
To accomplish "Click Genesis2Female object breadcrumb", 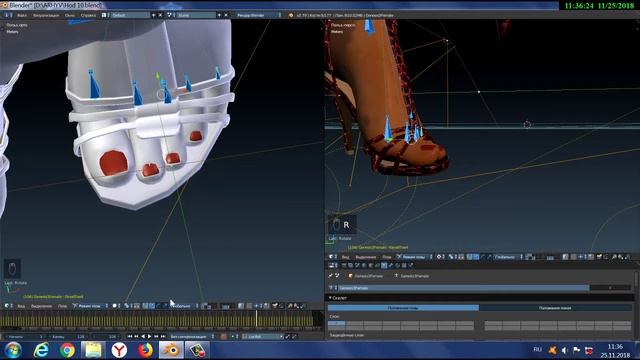I will 366,276.
